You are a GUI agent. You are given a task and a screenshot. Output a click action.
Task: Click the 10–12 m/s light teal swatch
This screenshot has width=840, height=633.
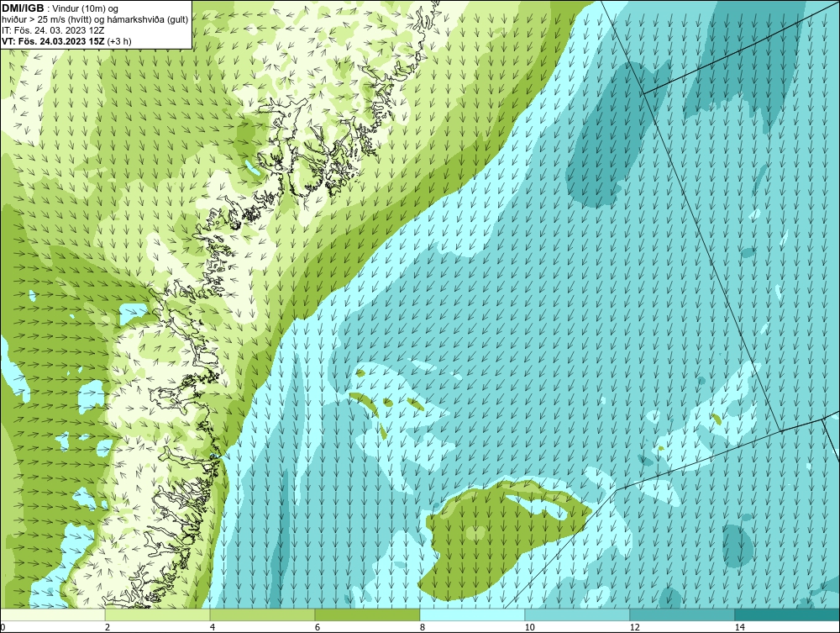[x=578, y=615]
